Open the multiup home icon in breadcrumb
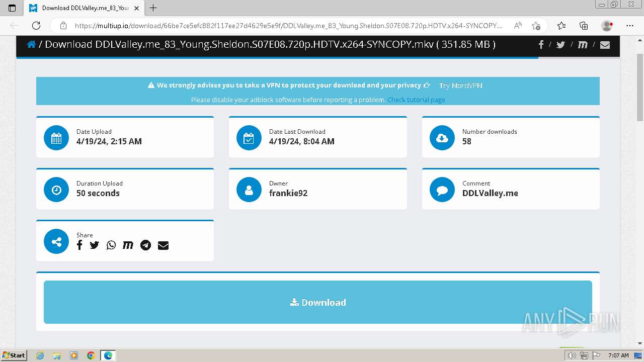 click(x=31, y=44)
